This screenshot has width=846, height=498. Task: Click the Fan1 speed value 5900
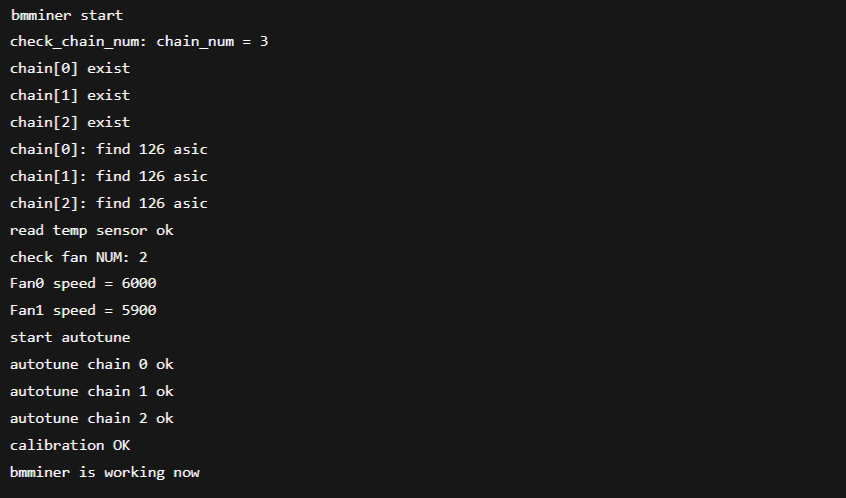point(139,310)
